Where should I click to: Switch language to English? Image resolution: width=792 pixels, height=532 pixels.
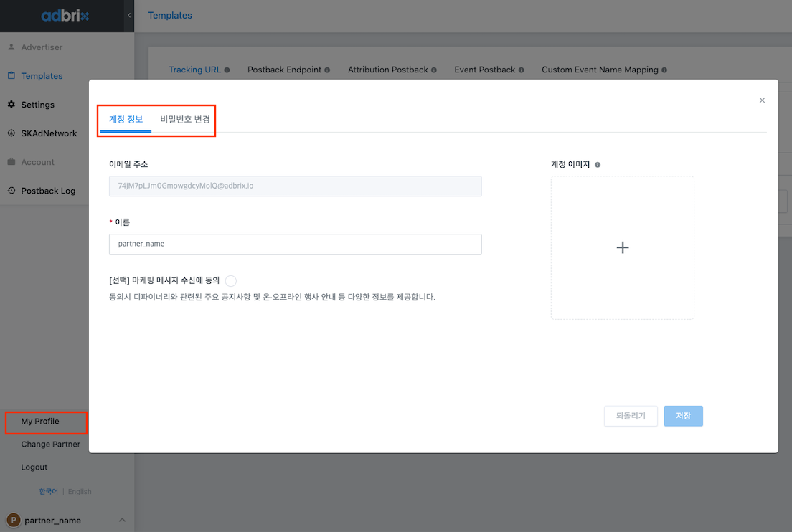(80, 492)
